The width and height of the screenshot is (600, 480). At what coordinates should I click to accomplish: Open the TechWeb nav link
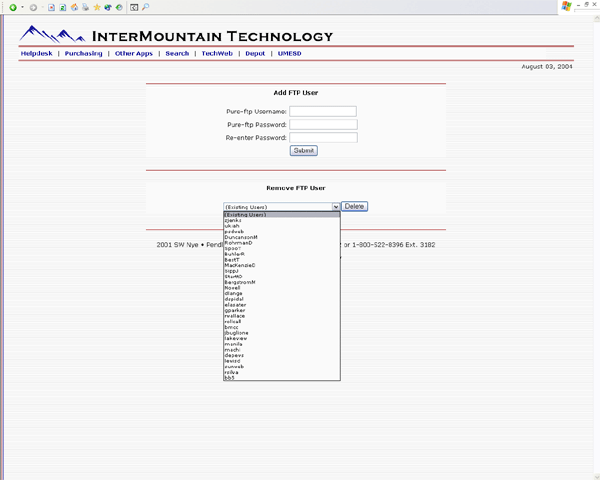tap(217, 54)
